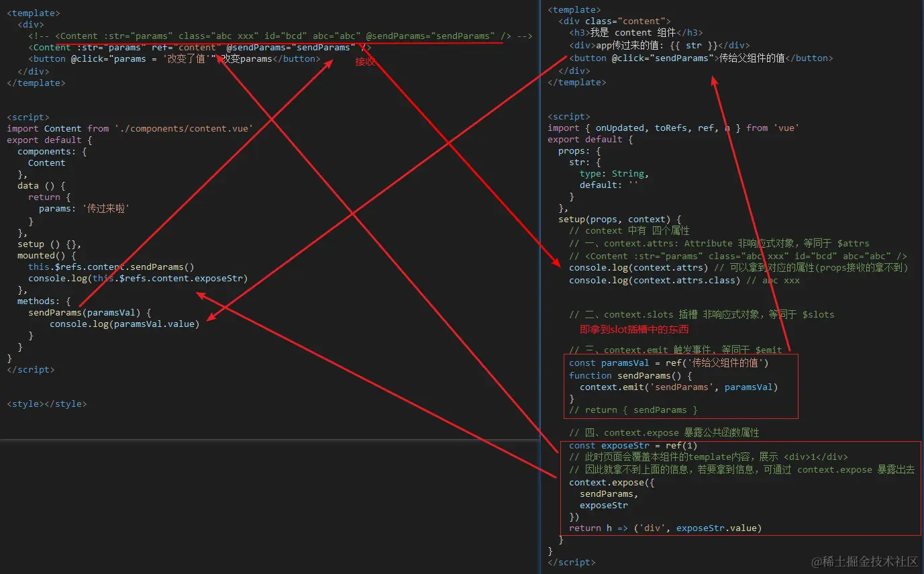Screen dimensions: 924x574
Task: Click the comment starting 因此就拿不到上面的信息
Action: [x=741, y=470]
